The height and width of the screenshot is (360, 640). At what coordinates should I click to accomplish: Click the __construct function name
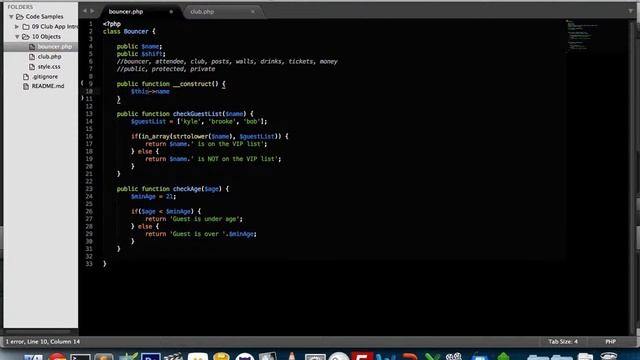pyautogui.click(x=191, y=84)
